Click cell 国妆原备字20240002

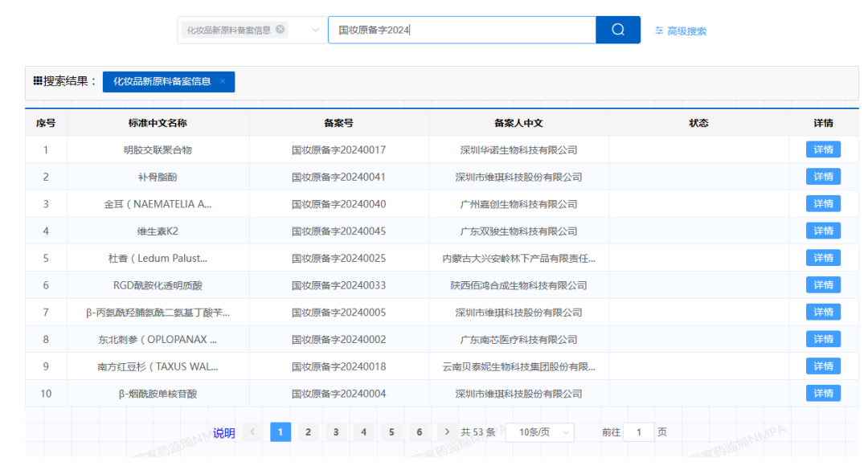click(339, 340)
